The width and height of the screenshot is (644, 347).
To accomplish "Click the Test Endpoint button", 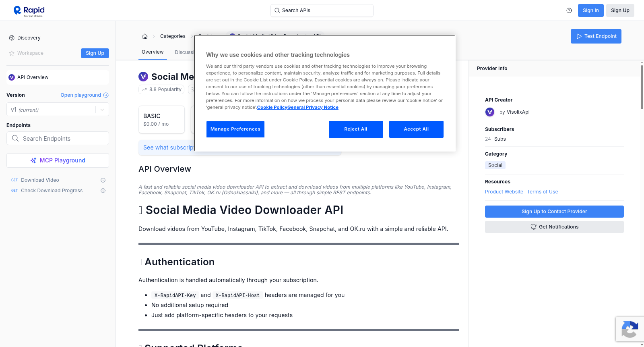I will point(596,36).
